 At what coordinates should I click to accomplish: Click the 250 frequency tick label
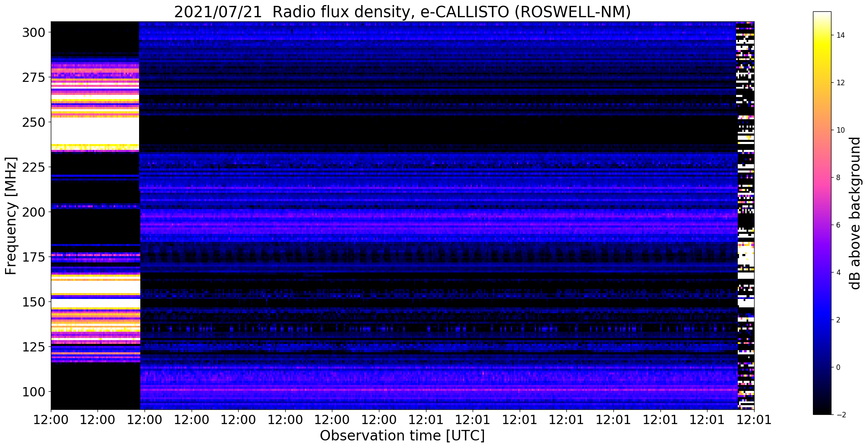coord(34,122)
